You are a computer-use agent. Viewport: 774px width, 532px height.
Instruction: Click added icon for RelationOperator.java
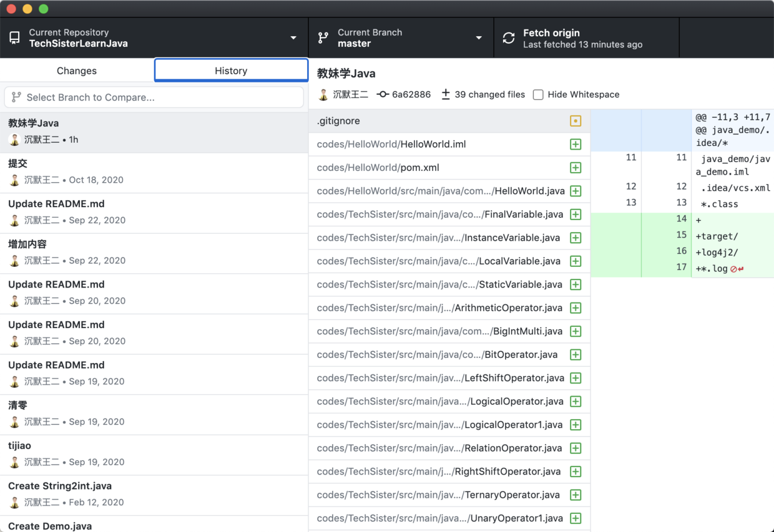tap(576, 448)
